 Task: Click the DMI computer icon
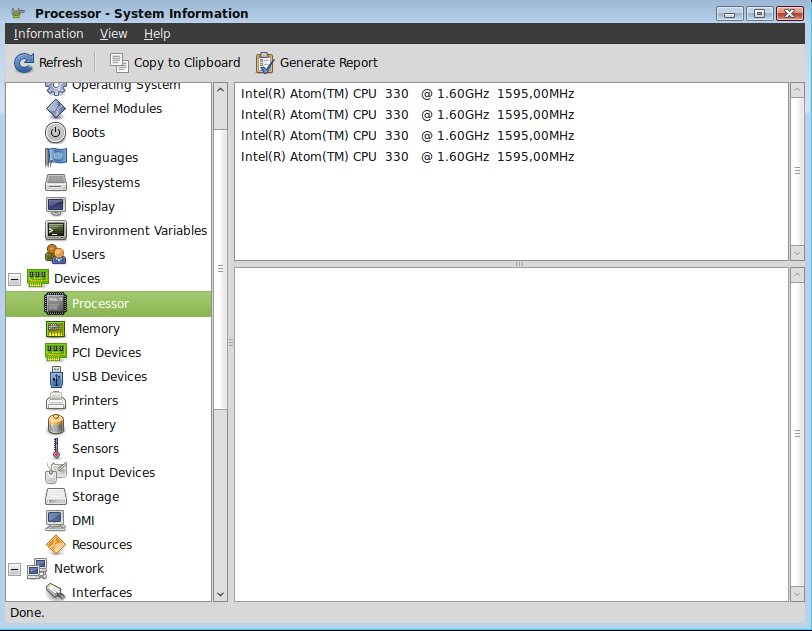[x=55, y=521]
